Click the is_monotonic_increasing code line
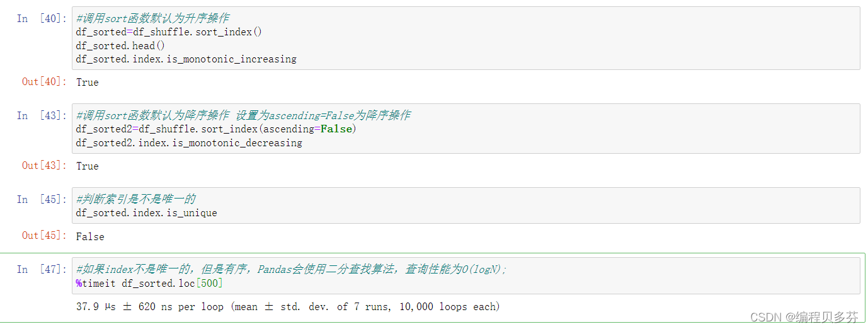868x329 pixels. pyautogui.click(x=186, y=59)
